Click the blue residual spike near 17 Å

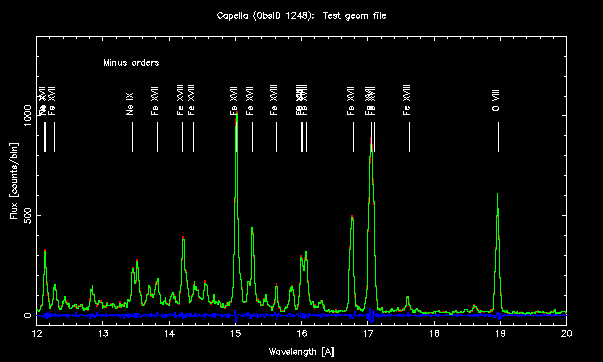pos(370,315)
